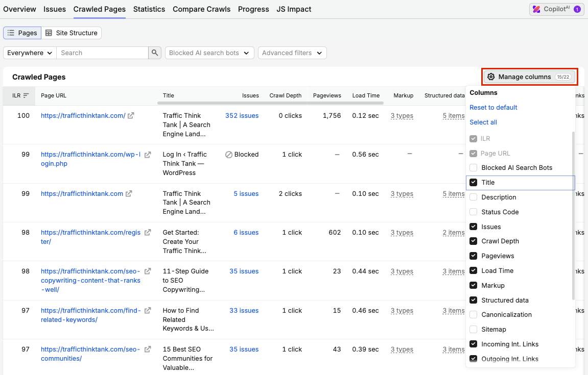Expand the Advanced filters dropdown
The width and height of the screenshot is (588, 375).
point(292,53)
